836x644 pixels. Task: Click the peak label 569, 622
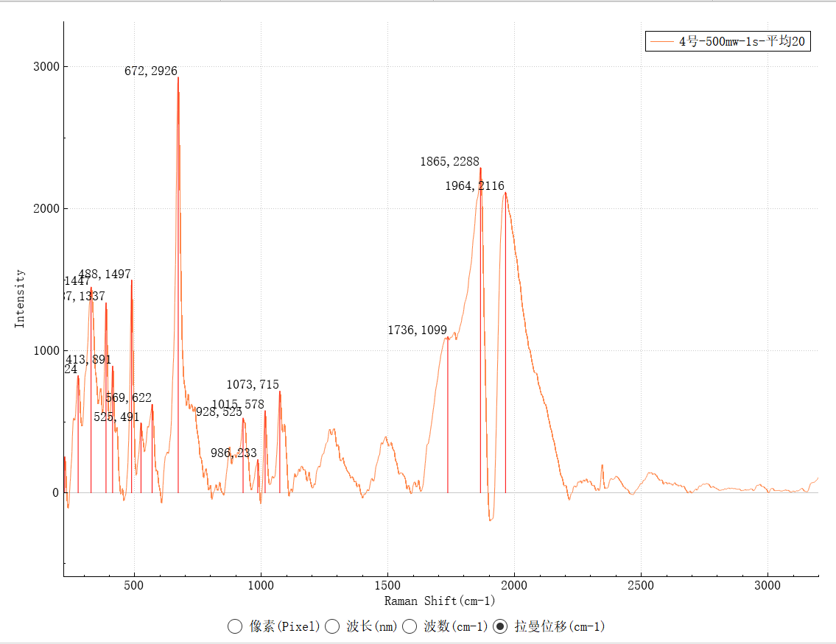click(128, 398)
